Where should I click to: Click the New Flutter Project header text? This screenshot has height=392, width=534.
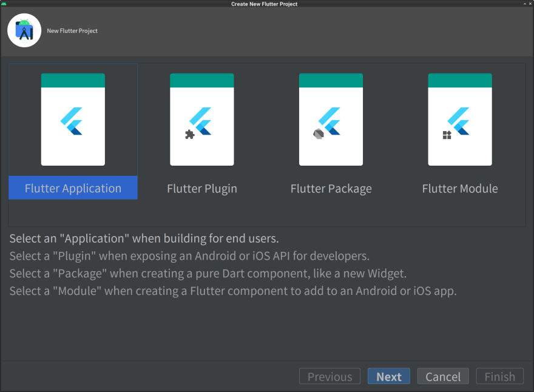72,31
